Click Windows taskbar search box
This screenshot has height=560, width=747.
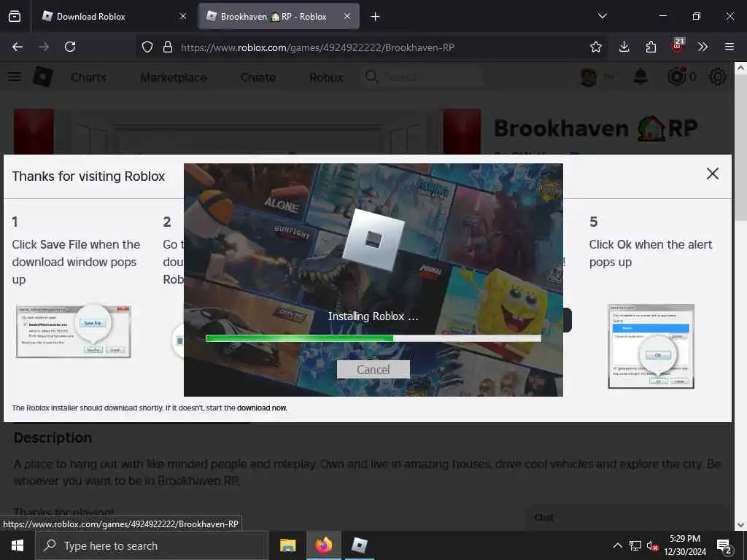click(152, 545)
